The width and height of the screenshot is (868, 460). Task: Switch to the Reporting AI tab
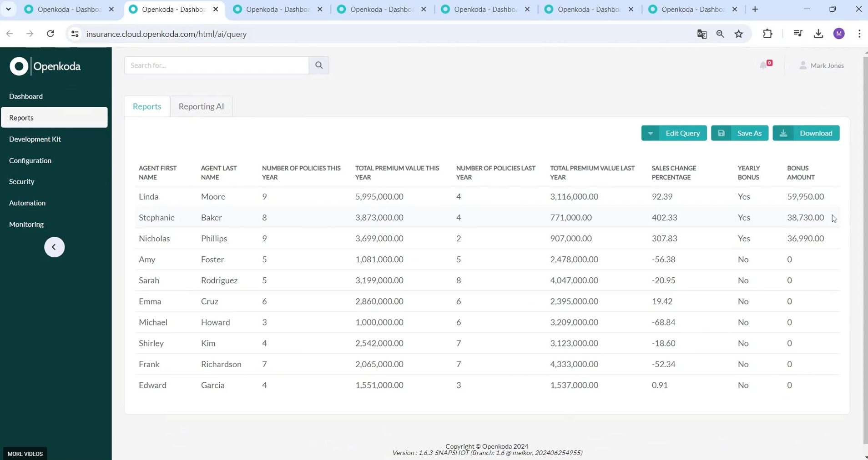201,106
